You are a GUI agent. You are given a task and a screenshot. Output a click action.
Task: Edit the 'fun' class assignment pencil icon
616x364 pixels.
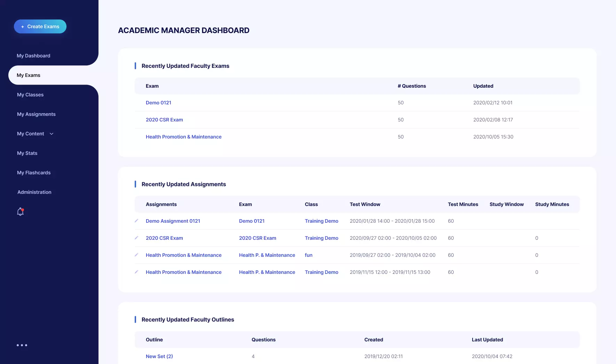(x=136, y=255)
